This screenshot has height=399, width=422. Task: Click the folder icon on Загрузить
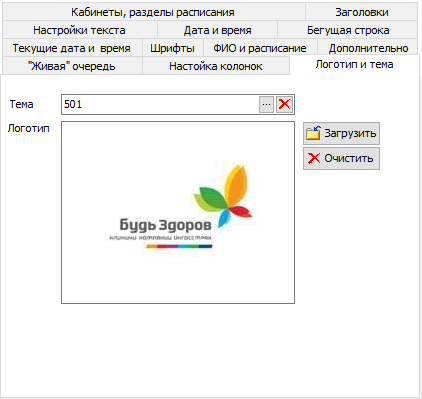coord(313,133)
